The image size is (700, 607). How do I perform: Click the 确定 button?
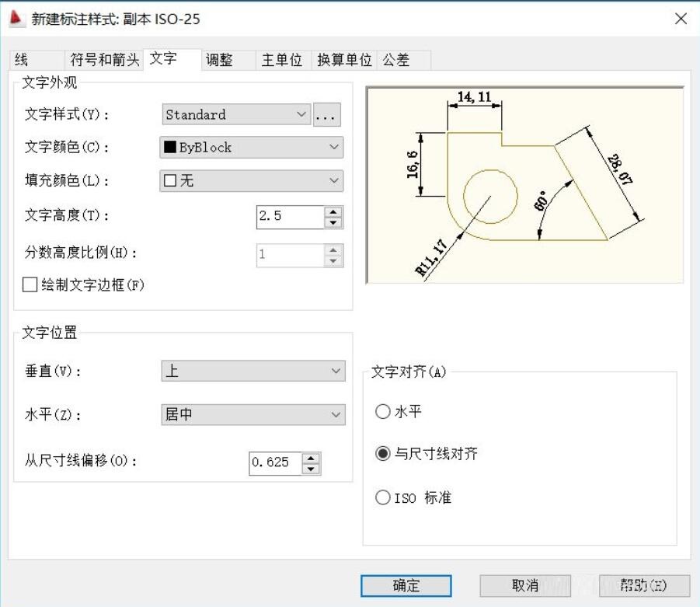coord(406,585)
